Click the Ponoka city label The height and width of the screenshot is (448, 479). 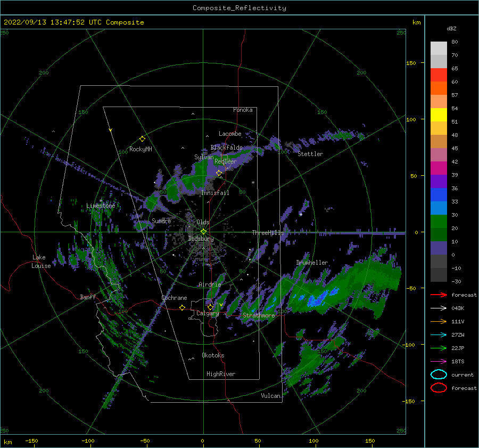pyautogui.click(x=243, y=110)
